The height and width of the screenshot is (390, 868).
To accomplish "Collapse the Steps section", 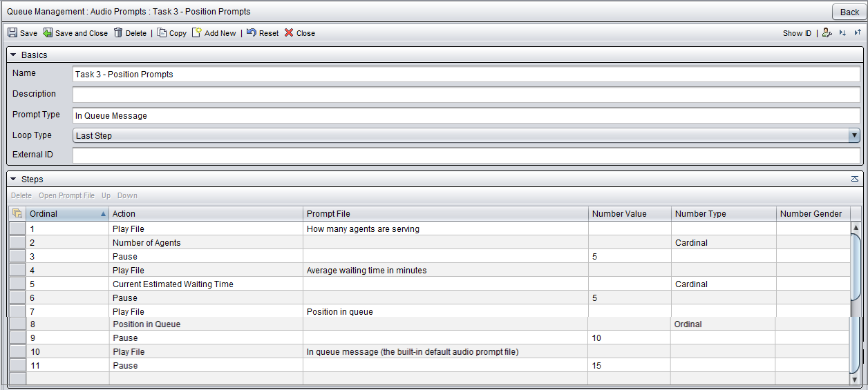I will (x=13, y=179).
